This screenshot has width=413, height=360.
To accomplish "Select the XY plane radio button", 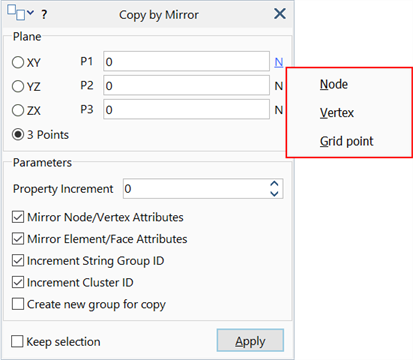I will [18, 62].
